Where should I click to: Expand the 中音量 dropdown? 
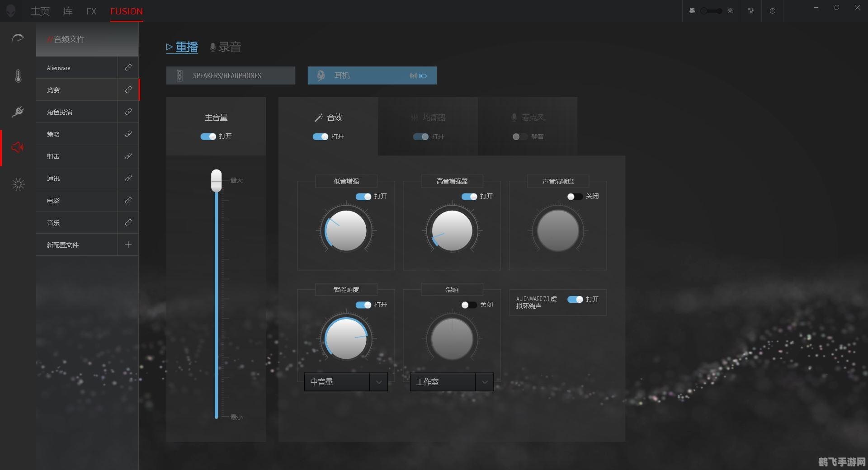[379, 382]
